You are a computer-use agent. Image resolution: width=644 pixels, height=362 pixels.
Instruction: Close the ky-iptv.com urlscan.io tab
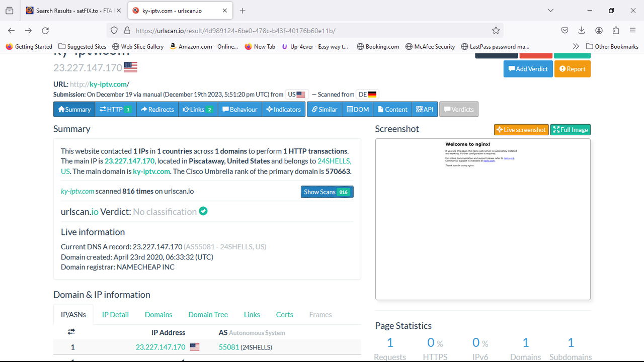(225, 11)
